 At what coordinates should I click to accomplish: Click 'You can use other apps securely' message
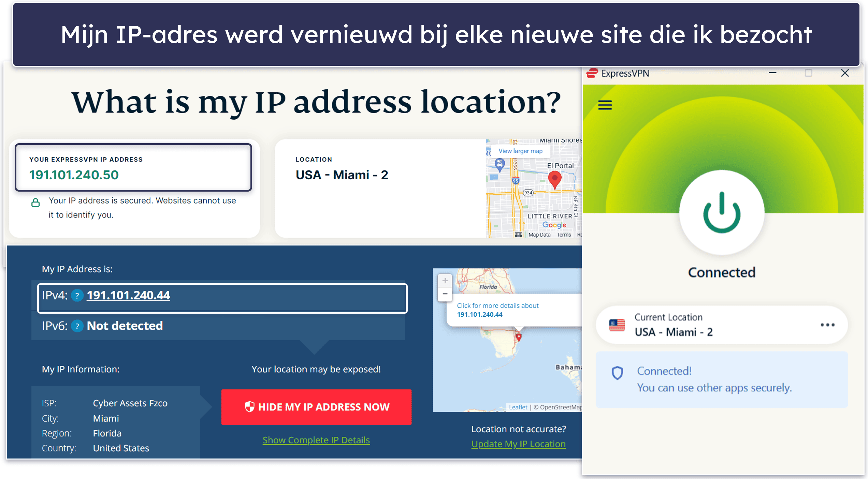(x=714, y=388)
